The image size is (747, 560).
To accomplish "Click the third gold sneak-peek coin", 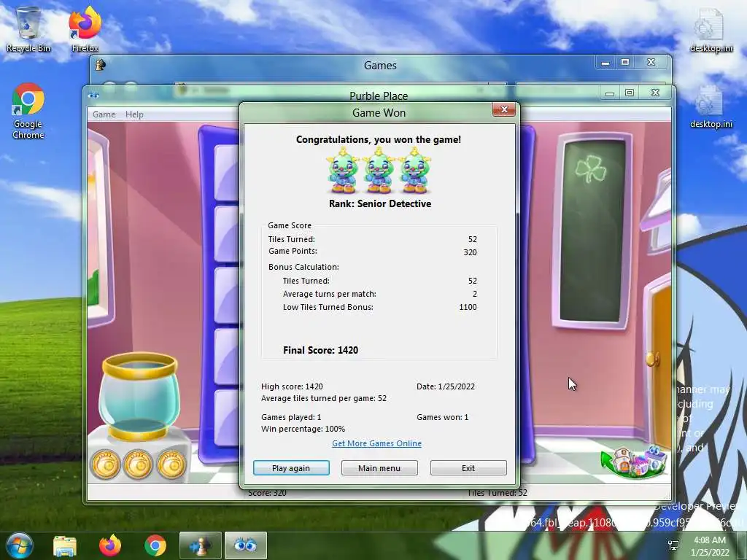I will pyautogui.click(x=171, y=464).
